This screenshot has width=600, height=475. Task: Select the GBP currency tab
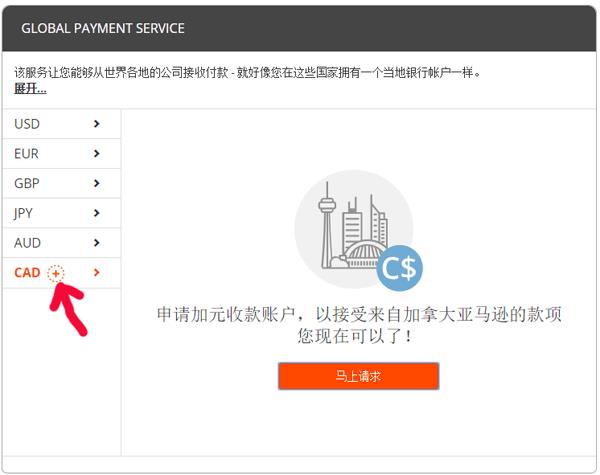pyautogui.click(x=62, y=183)
